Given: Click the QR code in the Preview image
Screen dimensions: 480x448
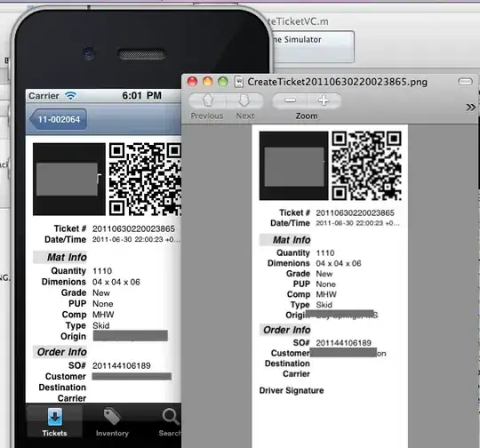Looking at the screenshot, I should (367, 165).
